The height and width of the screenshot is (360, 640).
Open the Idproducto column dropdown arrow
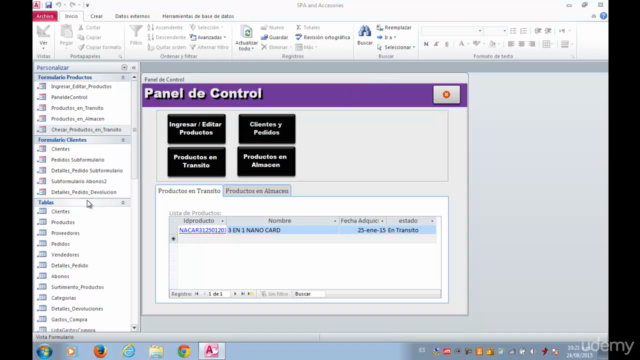(x=222, y=221)
